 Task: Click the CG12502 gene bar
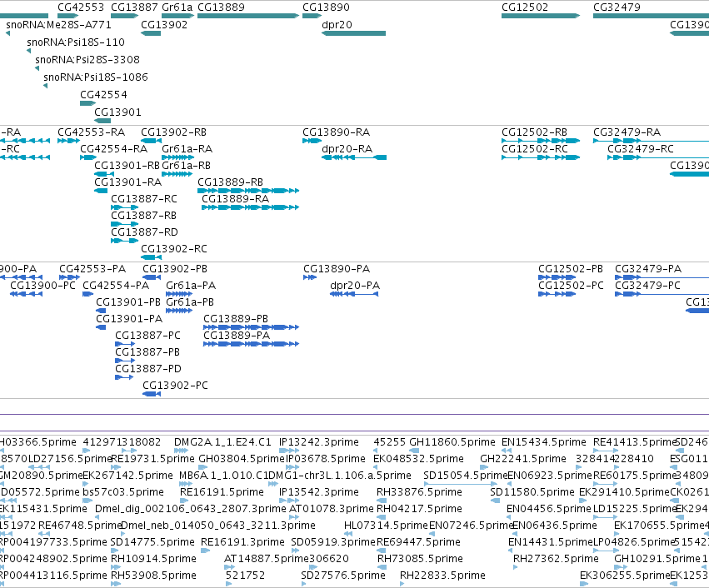[541, 16]
